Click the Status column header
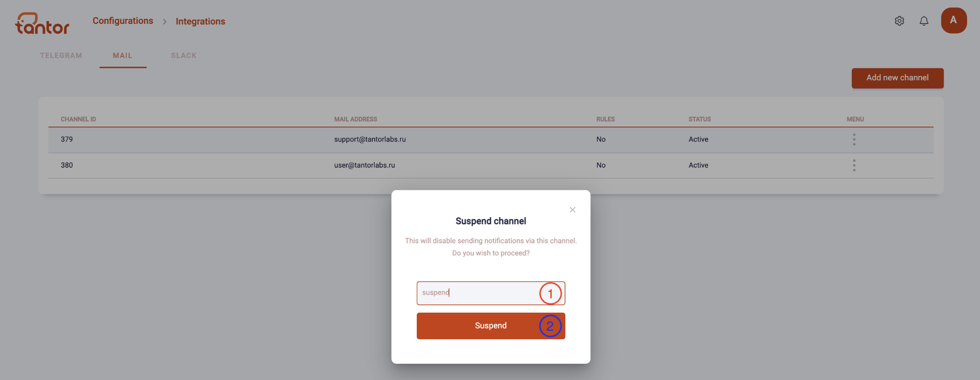This screenshot has width=980, height=380. click(700, 119)
